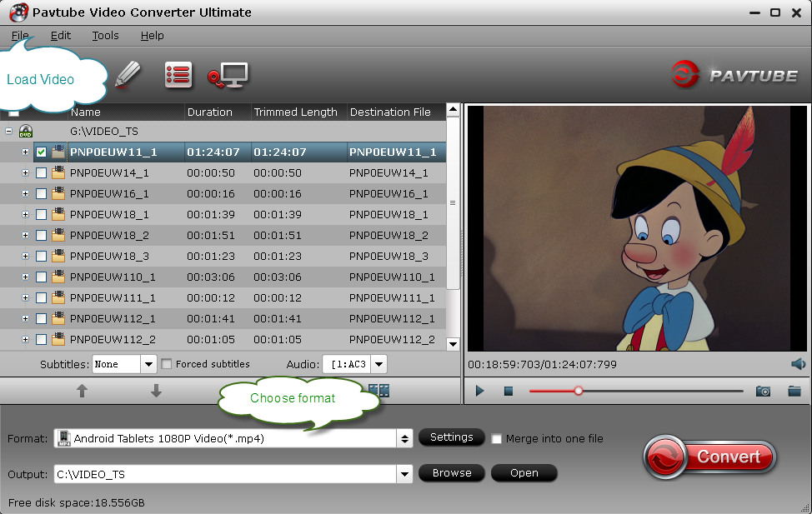
Task: Open the Output path dropdown
Action: click(x=404, y=474)
